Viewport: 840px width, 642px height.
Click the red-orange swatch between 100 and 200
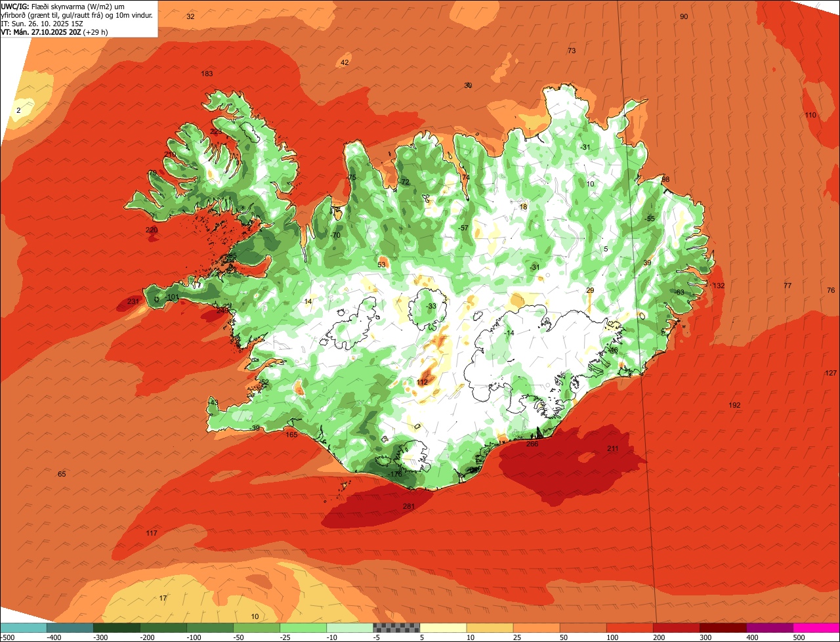point(629,628)
